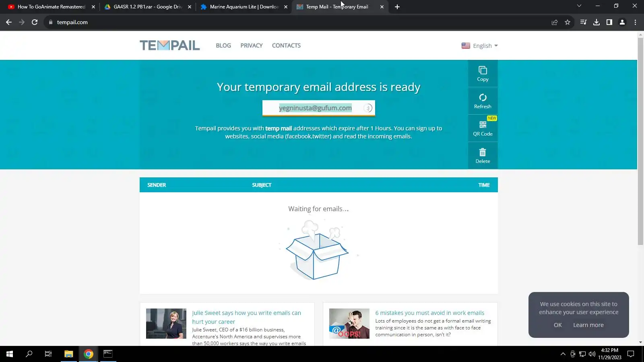Open Chrome downloads icon
The height and width of the screenshot is (362, 644).
[597, 22]
